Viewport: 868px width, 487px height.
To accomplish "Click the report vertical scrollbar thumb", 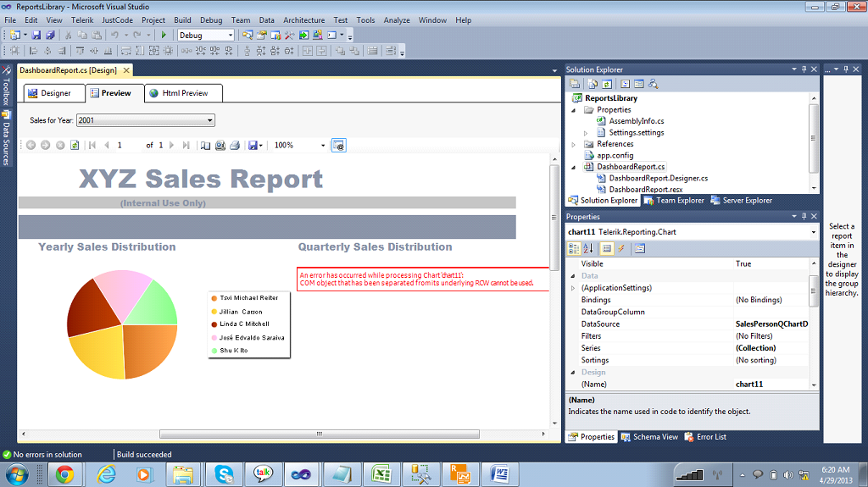I will pos(554,217).
